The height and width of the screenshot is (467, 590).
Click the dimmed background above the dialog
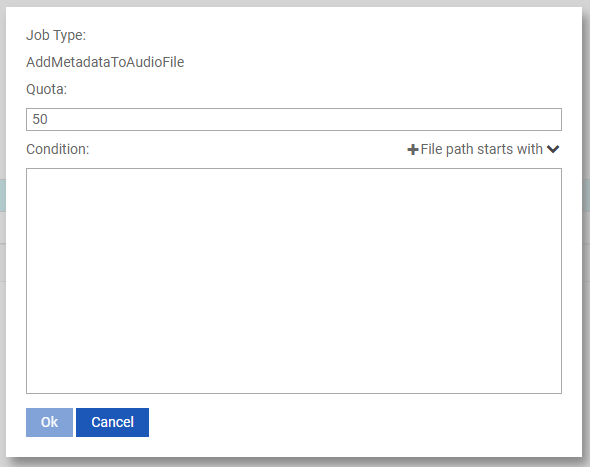pyautogui.click(x=295, y=3)
